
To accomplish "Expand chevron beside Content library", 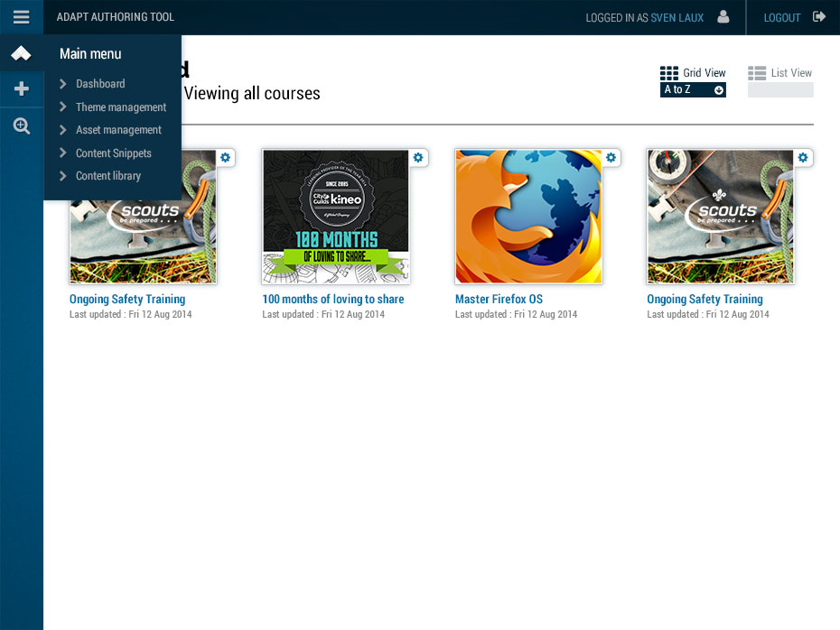I will pos(63,176).
